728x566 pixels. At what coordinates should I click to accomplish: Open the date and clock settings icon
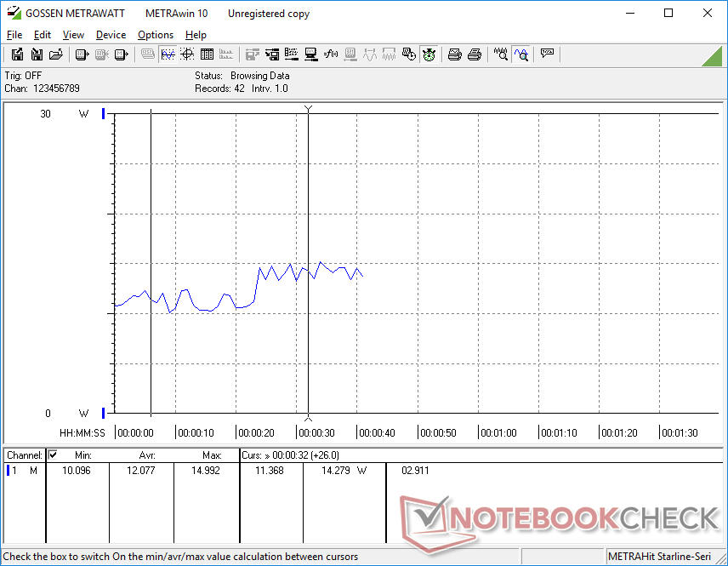tap(409, 54)
